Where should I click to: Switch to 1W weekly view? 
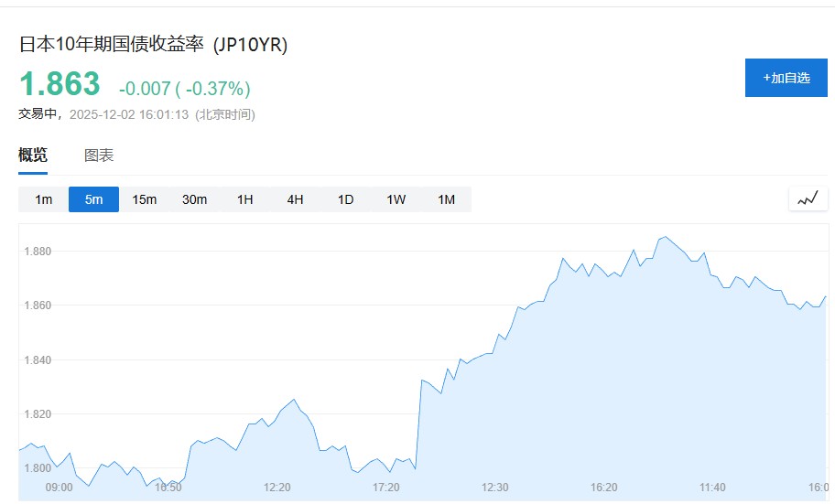[x=396, y=199]
